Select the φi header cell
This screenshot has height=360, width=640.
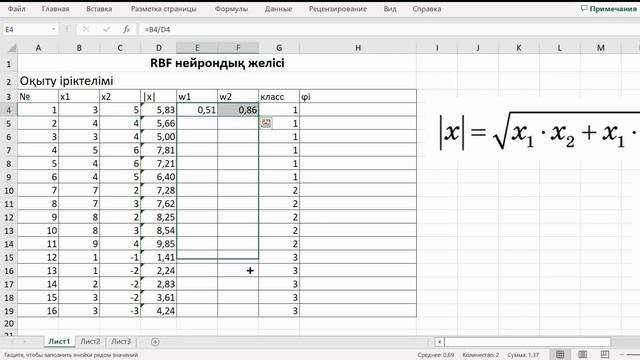click(x=358, y=97)
